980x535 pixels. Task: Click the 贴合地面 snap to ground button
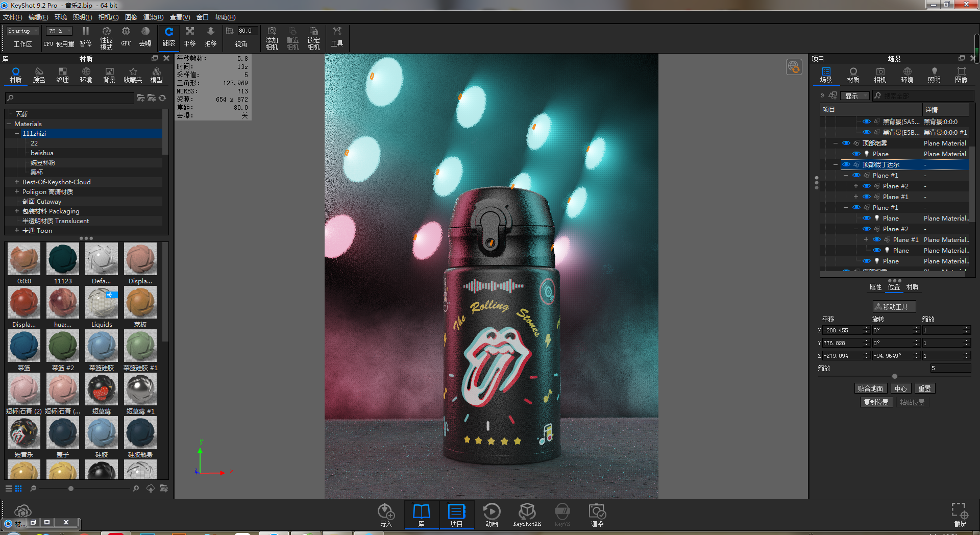pos(871,388)
